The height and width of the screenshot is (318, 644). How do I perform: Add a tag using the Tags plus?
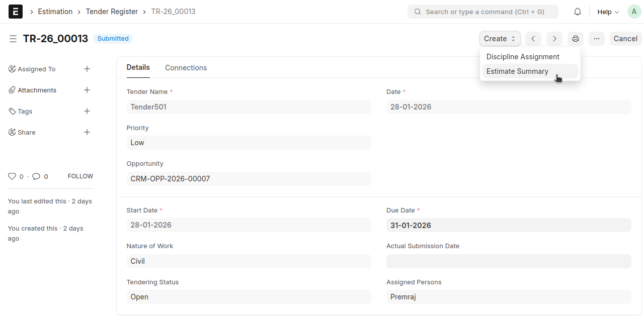[x=87, y=111]
